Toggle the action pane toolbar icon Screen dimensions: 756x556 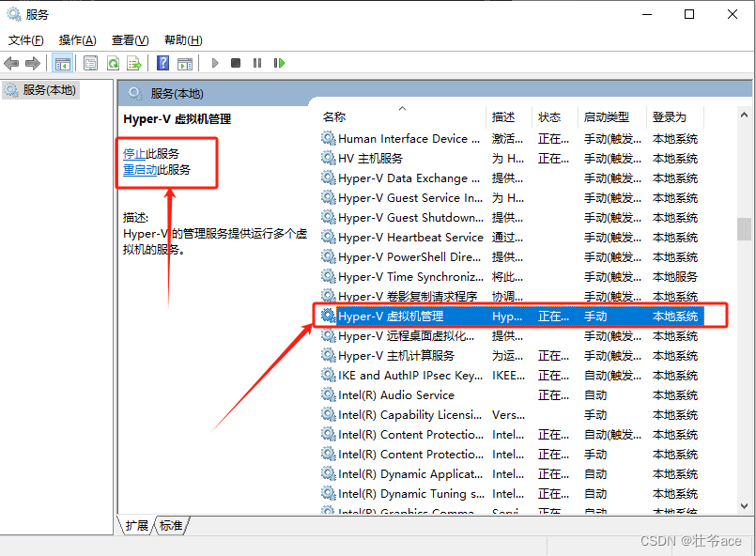click(185, 63)
